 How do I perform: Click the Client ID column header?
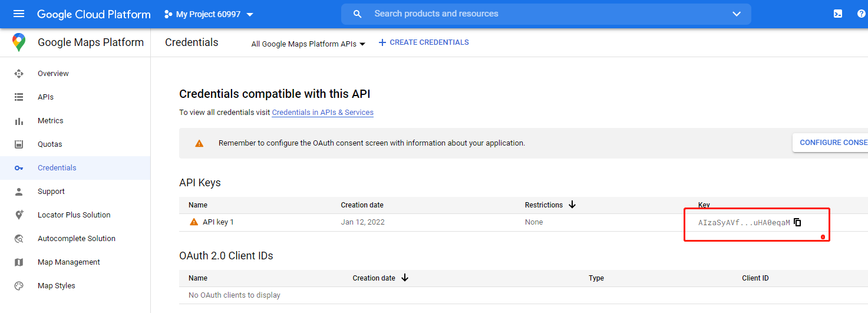tap(755, 278)
